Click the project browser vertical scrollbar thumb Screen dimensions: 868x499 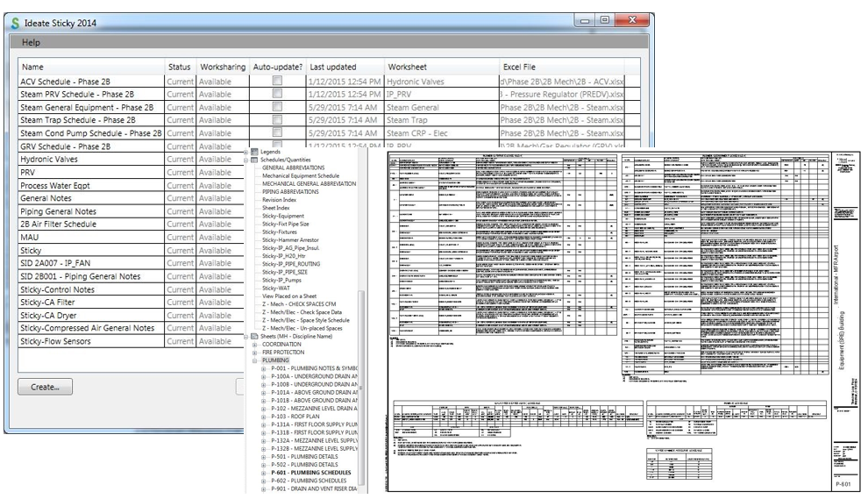click(x=362, y=388)
